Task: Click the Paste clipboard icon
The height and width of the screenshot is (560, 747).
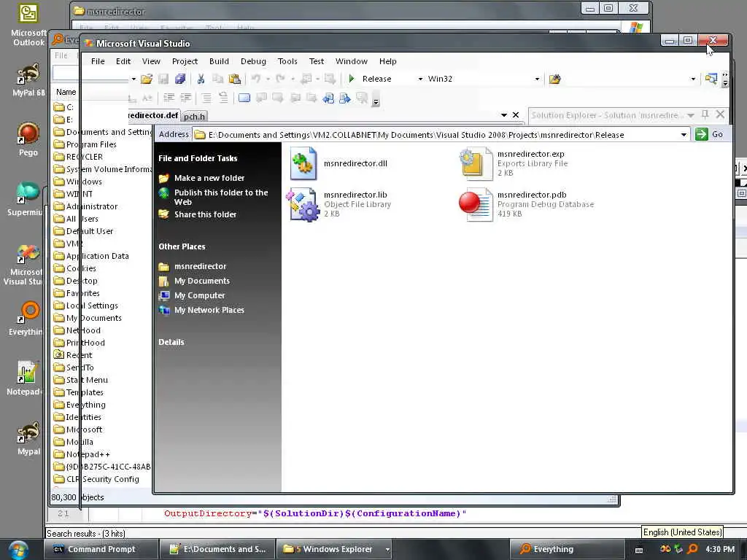Action: pyautogui.click(x=234, y=79)
